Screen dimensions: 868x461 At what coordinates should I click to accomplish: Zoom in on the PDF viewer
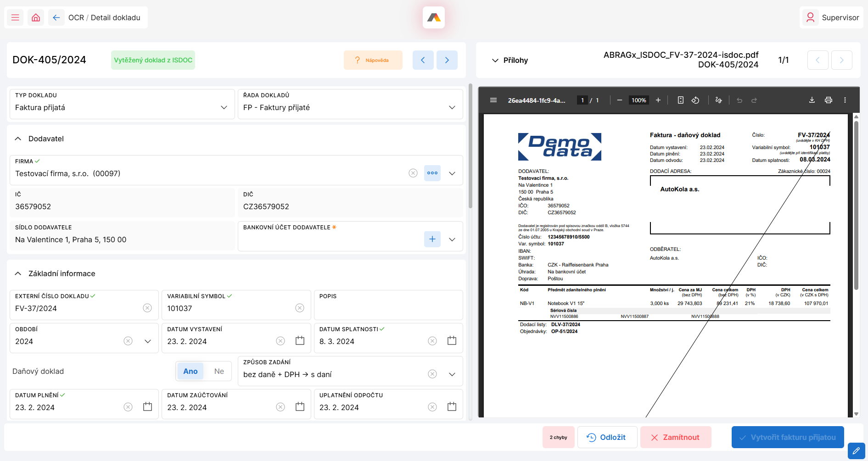point(658,100)
